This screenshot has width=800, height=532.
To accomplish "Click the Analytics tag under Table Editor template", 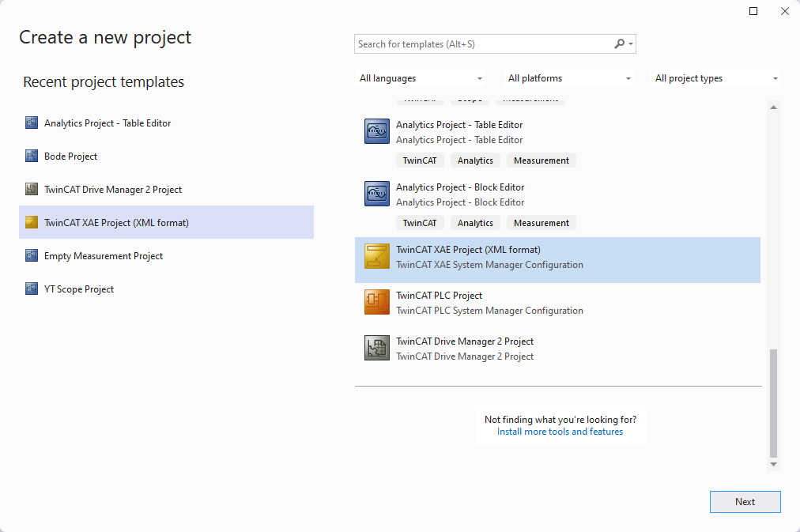I will coord(476,160).
